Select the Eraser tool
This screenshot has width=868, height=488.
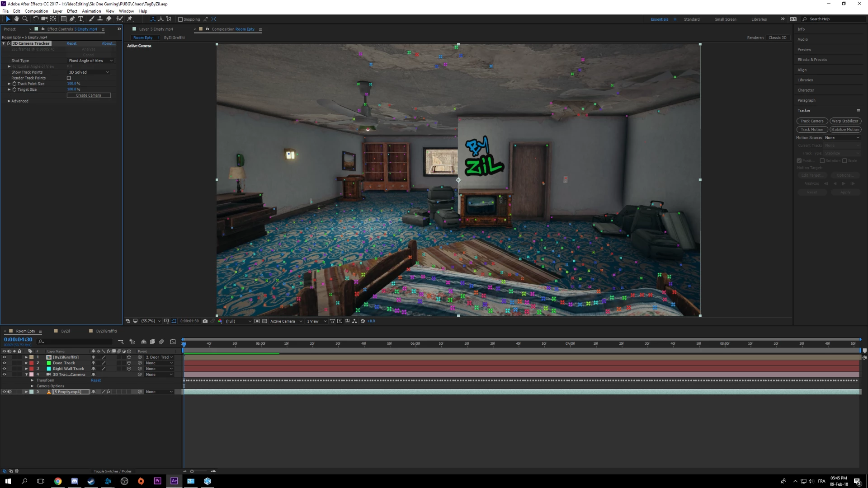[x=108, y=19]
